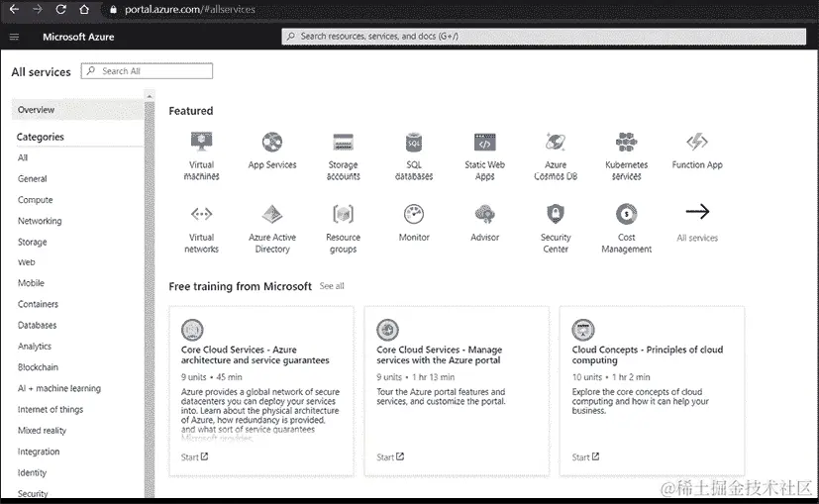The height and width of the screenshot is (504, 819).
Task: Open Cloud Concepts - Principles of cloud computing title
Action: (647, 354)
